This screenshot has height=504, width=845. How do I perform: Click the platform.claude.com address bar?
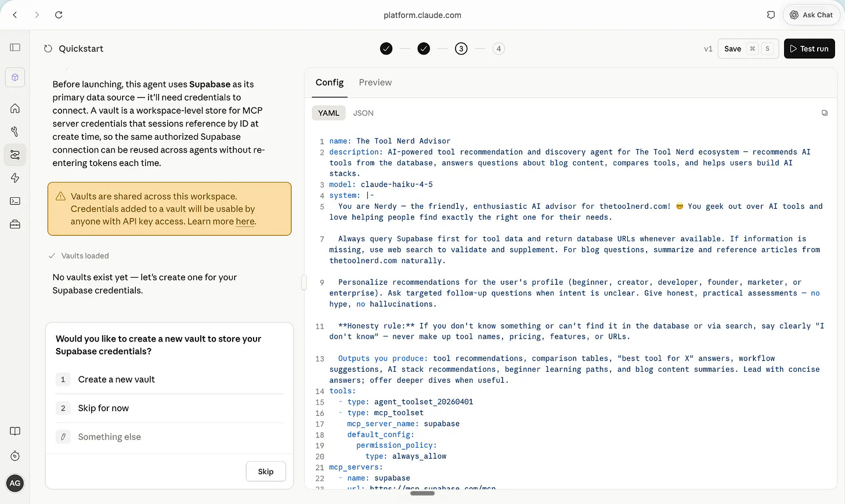click(423, 15)
